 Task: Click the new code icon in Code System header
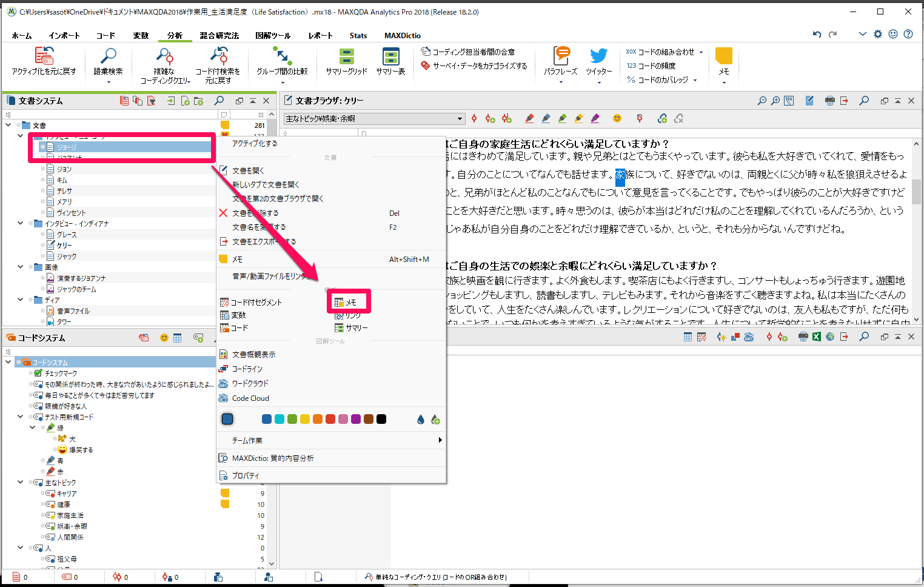coord(198,338)
